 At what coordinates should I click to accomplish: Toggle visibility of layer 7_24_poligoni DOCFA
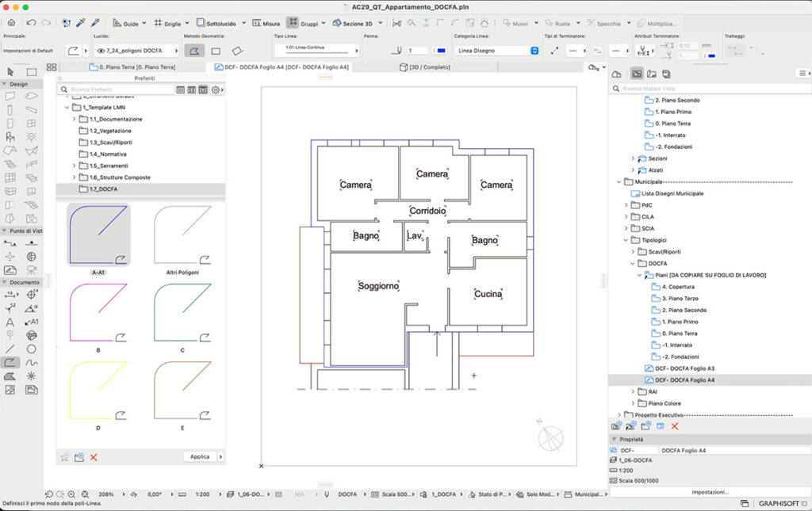101,51
